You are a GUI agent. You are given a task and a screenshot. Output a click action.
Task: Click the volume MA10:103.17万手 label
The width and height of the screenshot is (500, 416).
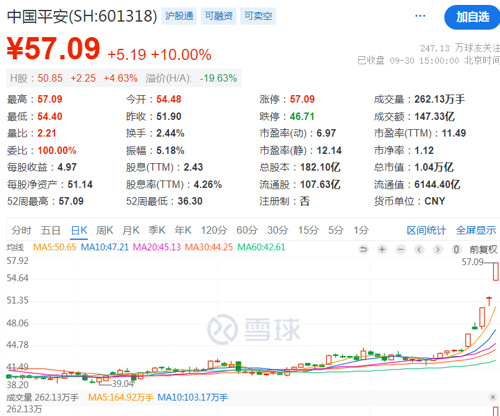click(x=193, y=397)
